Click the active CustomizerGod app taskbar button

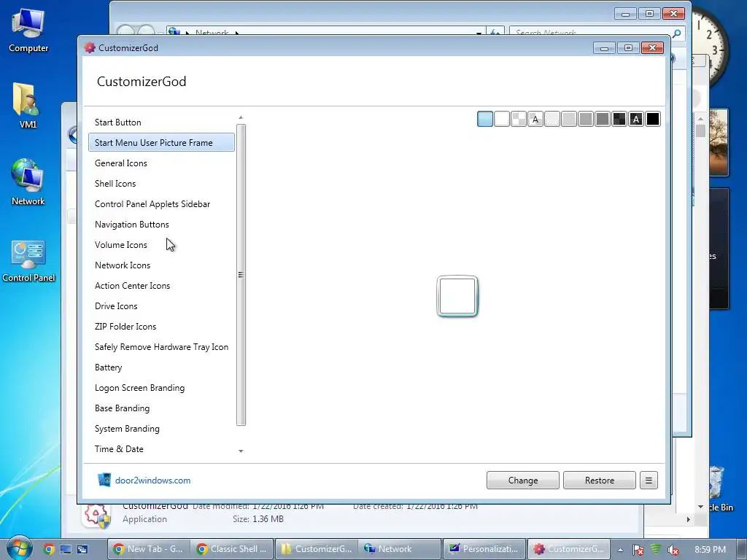(x=569, y=549)
